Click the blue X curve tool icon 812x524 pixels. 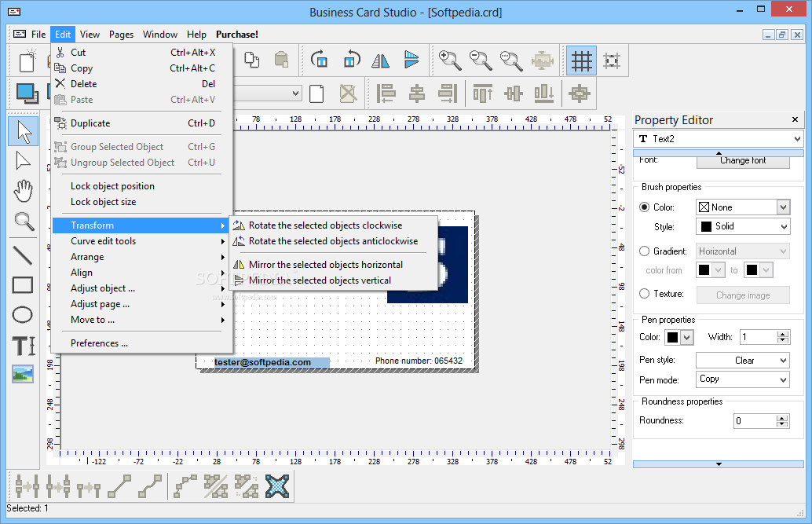pos(277,486)
